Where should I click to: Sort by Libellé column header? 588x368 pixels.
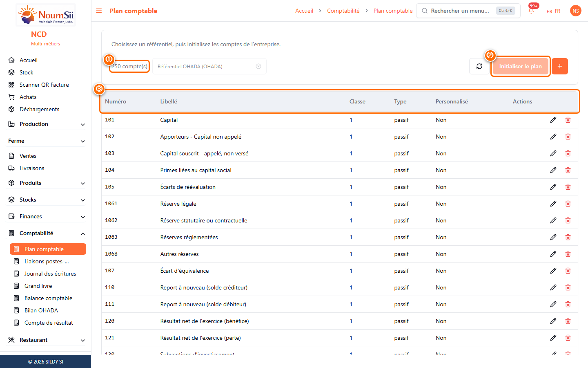(169, 101)
